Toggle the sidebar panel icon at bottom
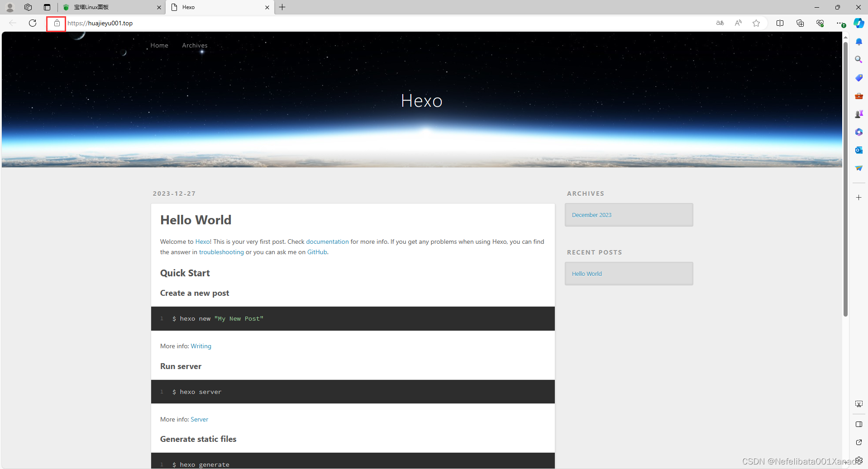 [858, 424]
